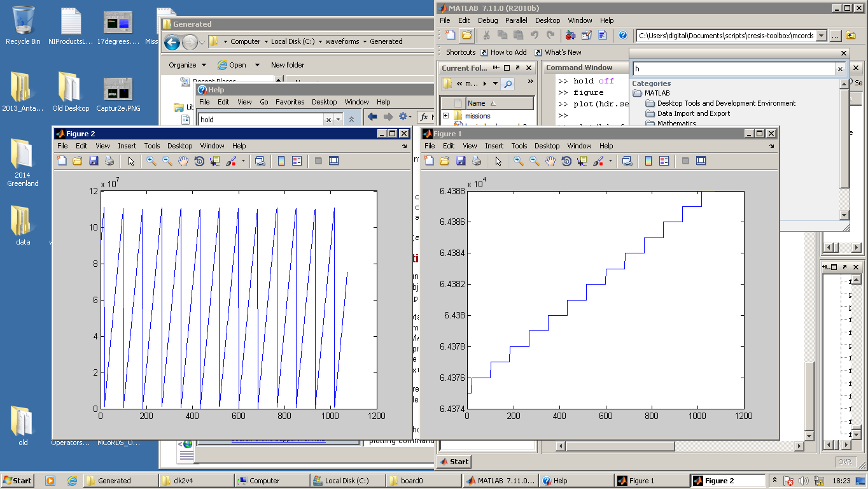Save Figure 2 using the floppy disk icon
The width and height of the screenshot is (868, 489).
click(x=94, y=161)
